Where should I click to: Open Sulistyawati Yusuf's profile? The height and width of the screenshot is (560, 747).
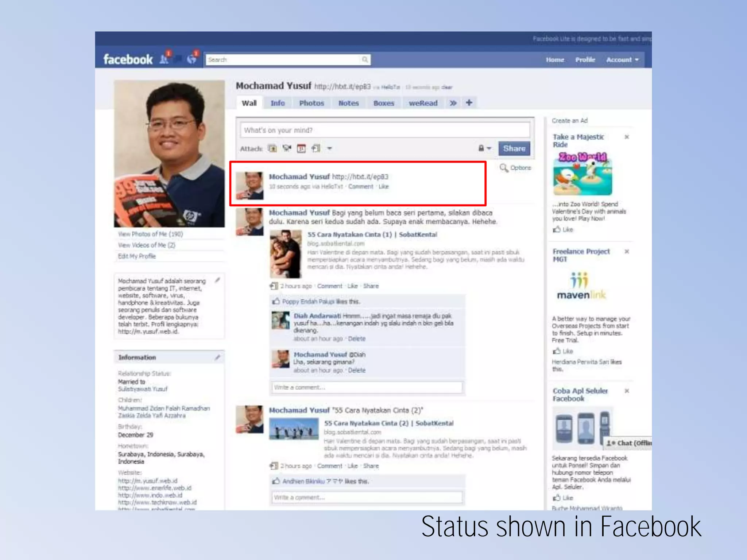click(x=143, y=389)
